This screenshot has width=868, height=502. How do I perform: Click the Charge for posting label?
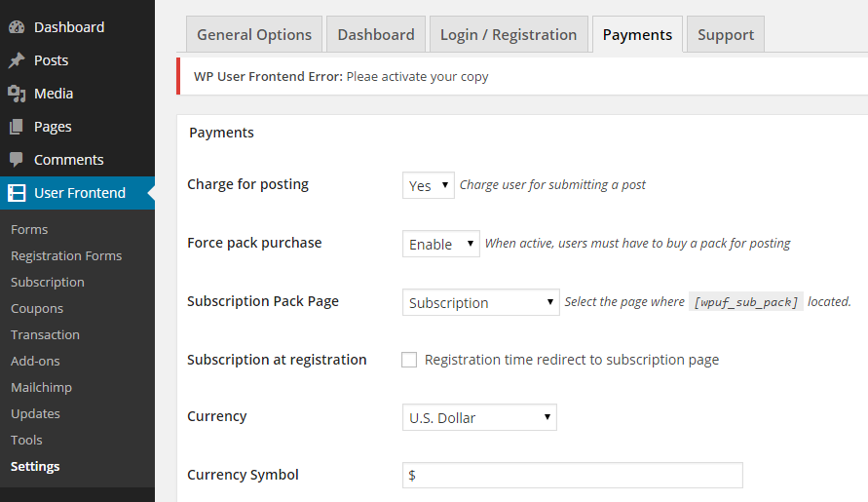pyautogui.click(x=248, y=184)
